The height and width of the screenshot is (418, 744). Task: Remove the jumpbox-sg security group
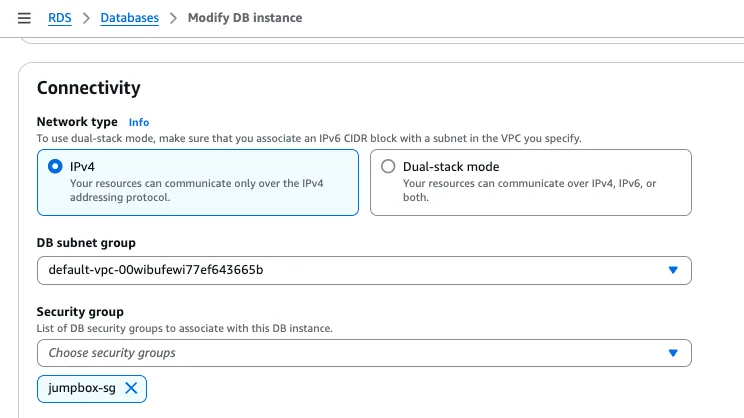pos(131,389)
